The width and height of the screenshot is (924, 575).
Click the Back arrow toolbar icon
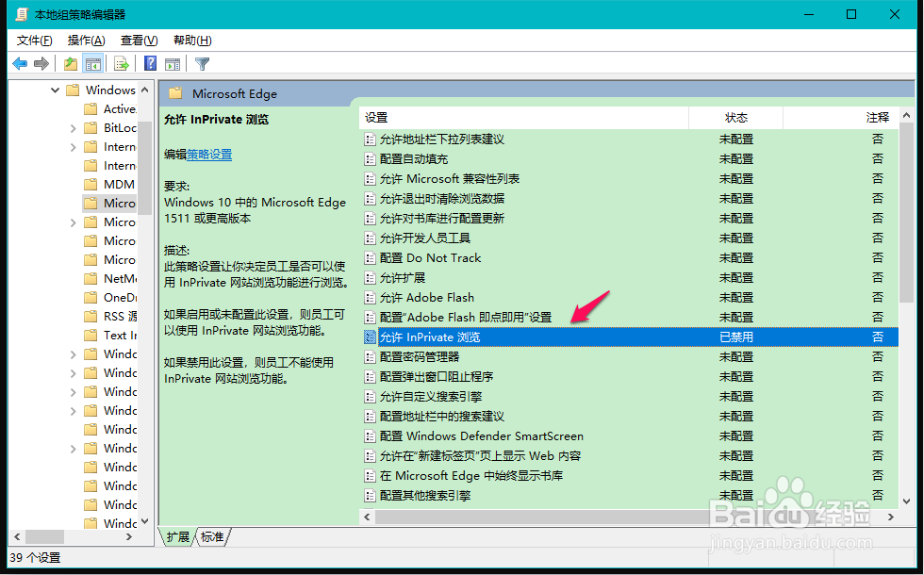[x=20, y=64]
